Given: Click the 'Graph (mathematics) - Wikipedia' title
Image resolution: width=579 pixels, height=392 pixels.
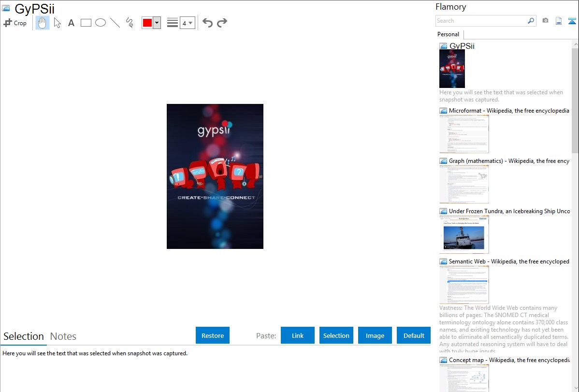Looking at the screenshot, I should tap(509, 161).
